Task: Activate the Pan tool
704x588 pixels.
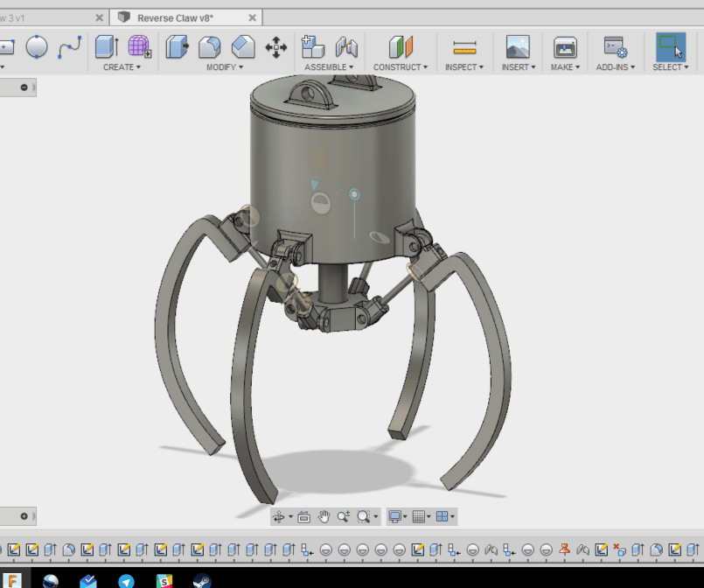Action: (x=323, y=516)
